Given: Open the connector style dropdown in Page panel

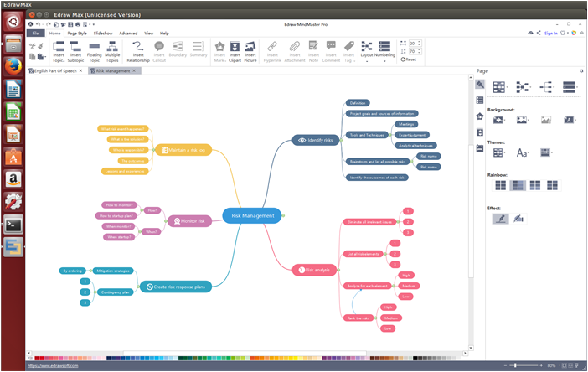Looking at the screenshot, I should pos(524,87).
